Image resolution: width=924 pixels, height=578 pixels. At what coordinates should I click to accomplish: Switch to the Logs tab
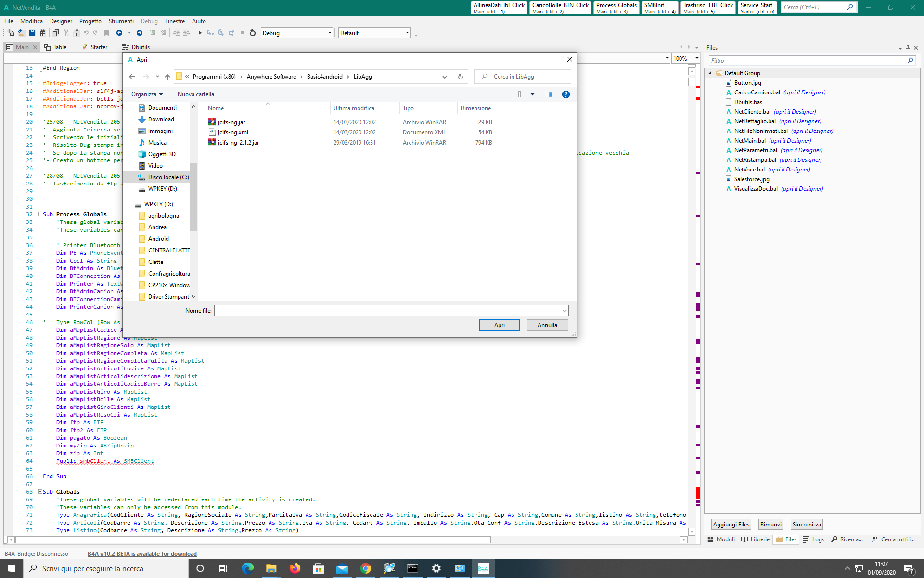[813, 539]
